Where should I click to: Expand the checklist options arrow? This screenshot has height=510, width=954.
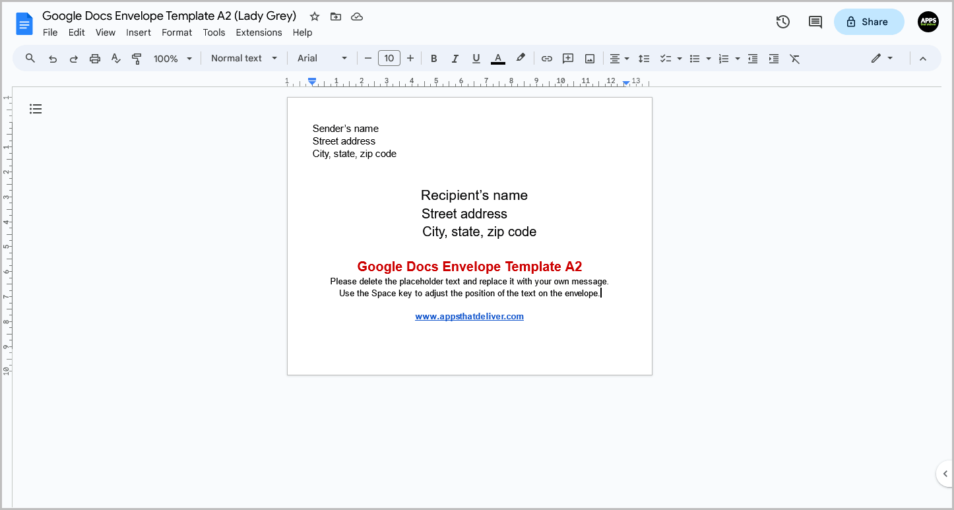point(679,59)
